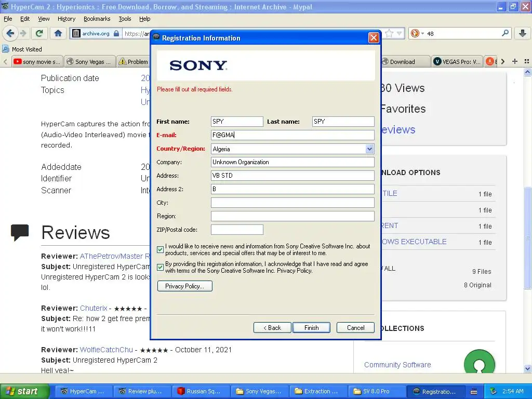
Task: Click the Finish button
Action: pyautogui.click(x=311, y=328)
